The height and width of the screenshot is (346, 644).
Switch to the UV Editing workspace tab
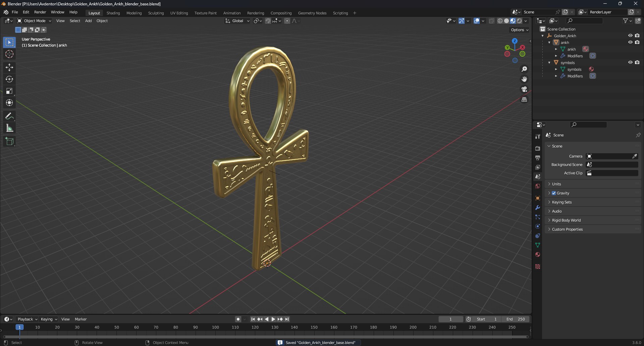[179, 13]
